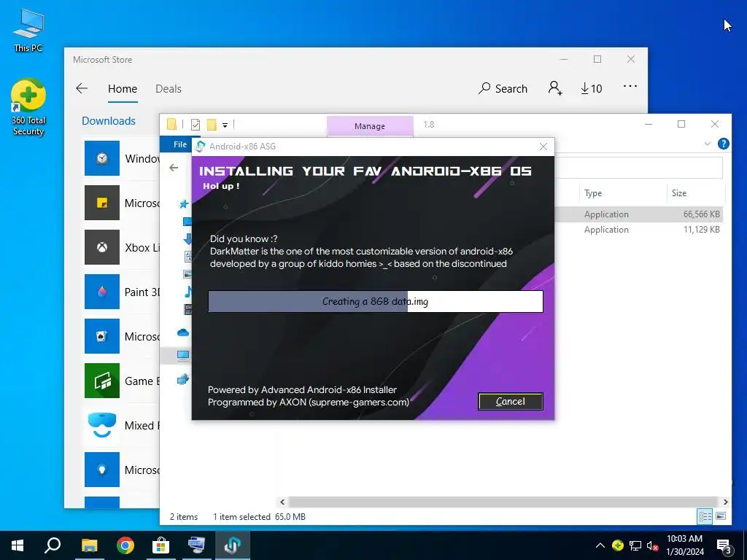Viewport: 747px width, 560px height.
Task: Open Search in Microsoft Store
Action: (x=503, y=88)
